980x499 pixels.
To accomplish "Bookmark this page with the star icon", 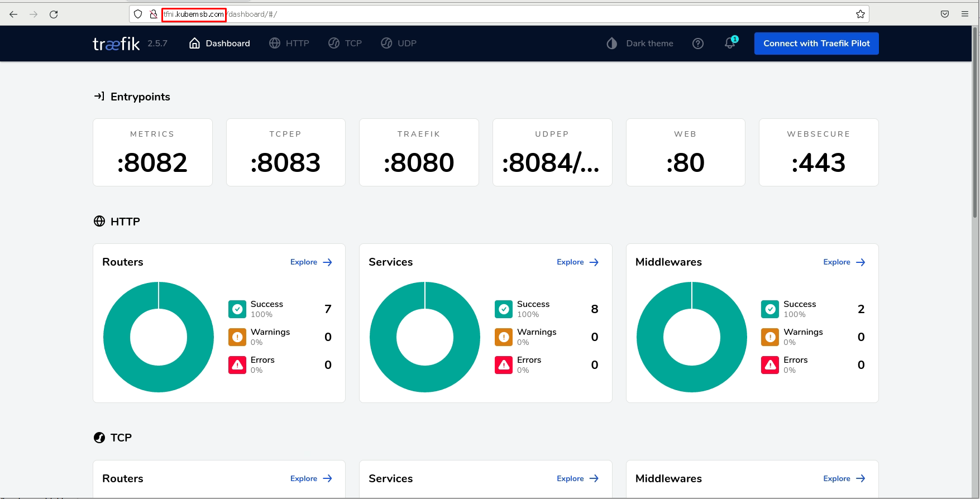I will coord(860,14).
